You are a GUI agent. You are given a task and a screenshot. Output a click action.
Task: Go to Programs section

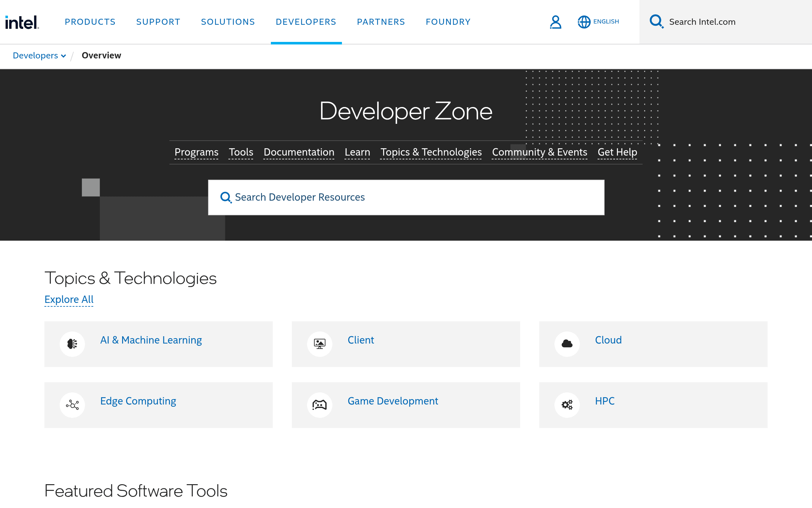[x=196, y=152]
